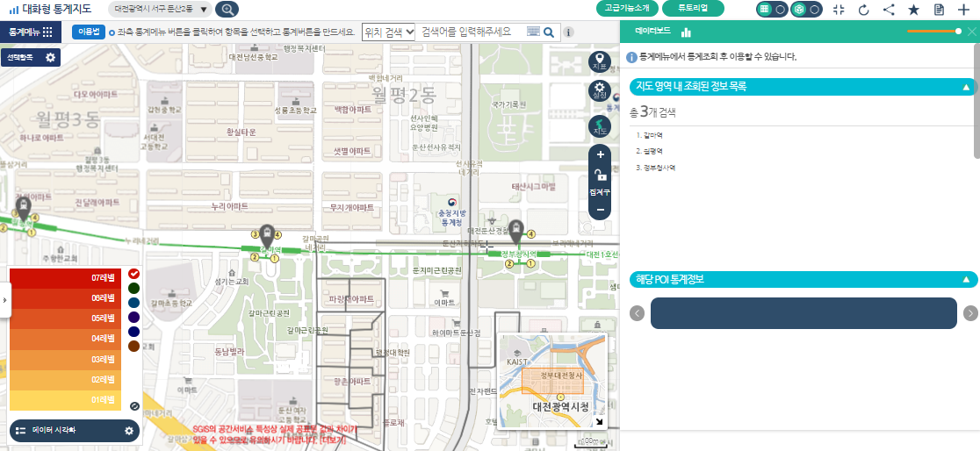
Task: Click the magnifier button beside the region selector
Action: tap(227, 10)
